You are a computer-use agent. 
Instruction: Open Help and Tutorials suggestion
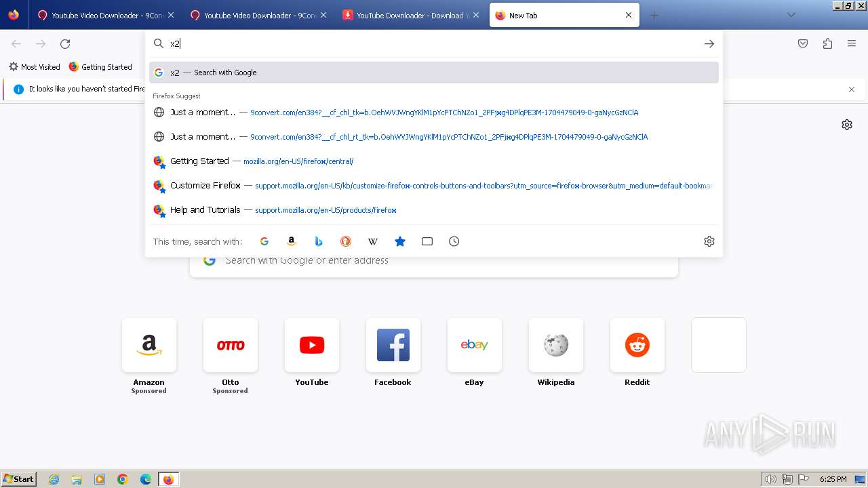[x=434, y=210]
